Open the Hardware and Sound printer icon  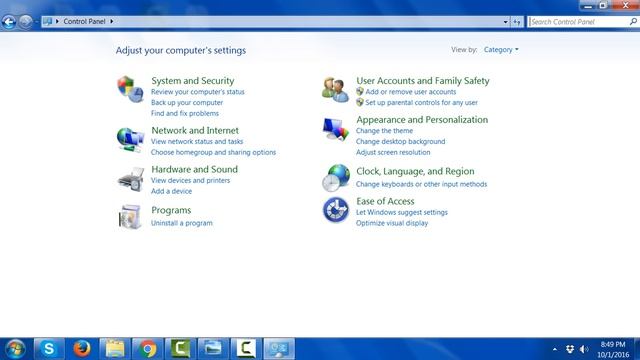click(131, 179)
